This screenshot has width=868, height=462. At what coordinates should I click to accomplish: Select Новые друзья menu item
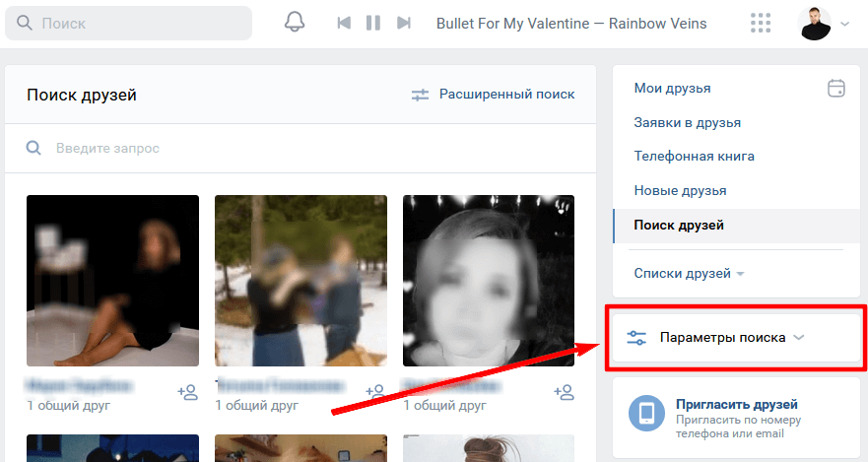tap(680, 190)
